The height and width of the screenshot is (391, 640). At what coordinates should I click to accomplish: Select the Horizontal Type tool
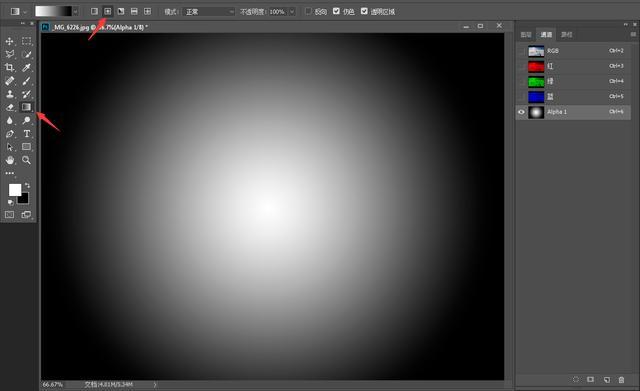click(27, 133)
